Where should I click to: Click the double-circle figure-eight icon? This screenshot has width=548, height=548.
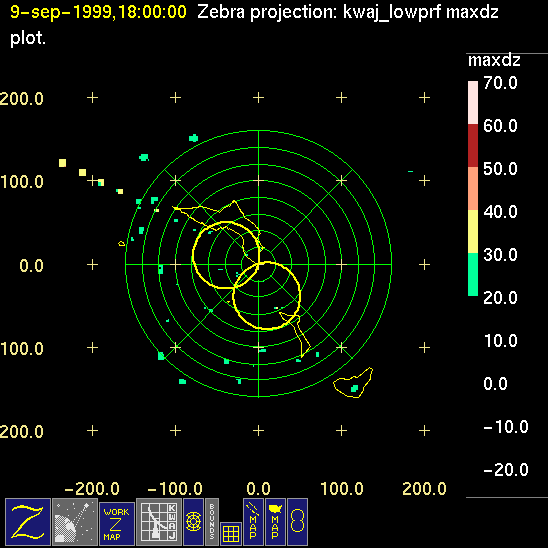click(x=297, y=522)
